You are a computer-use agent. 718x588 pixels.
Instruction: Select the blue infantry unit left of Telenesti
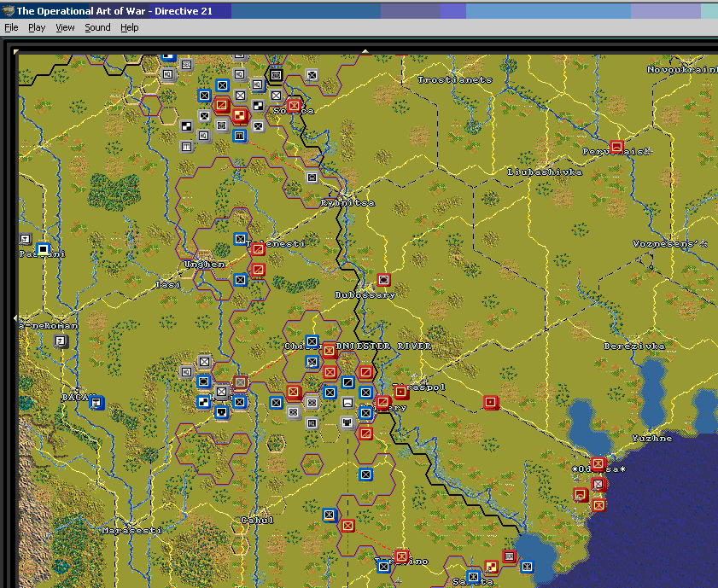[240, 239]
